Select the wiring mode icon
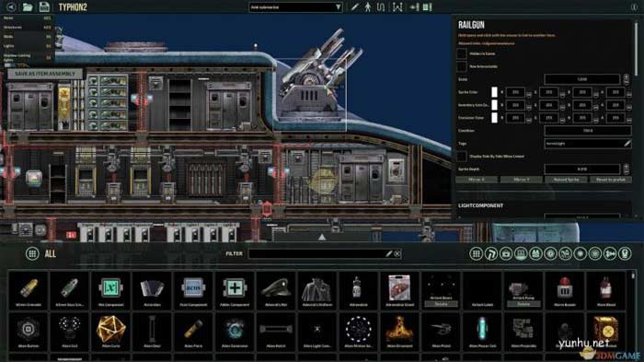This screenshot has width=644, height=362. pyautogui.click(x=381, y=7)
